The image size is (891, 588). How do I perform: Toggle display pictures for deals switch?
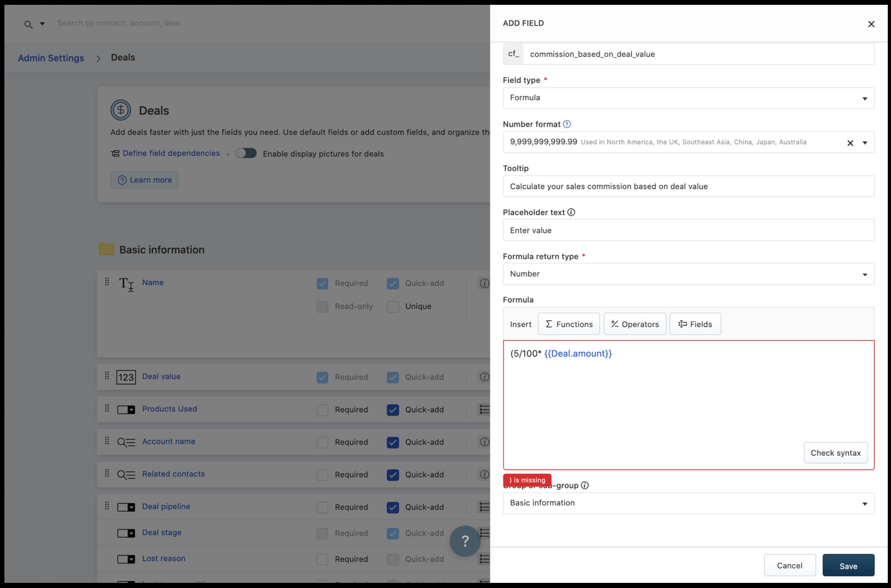coord(246,154)
